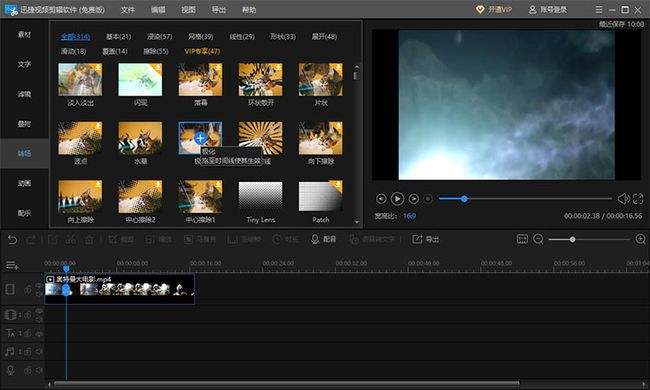This screenshot has height=390, width=650.
Task: Open the 帮助 menu
Action: 249,10
